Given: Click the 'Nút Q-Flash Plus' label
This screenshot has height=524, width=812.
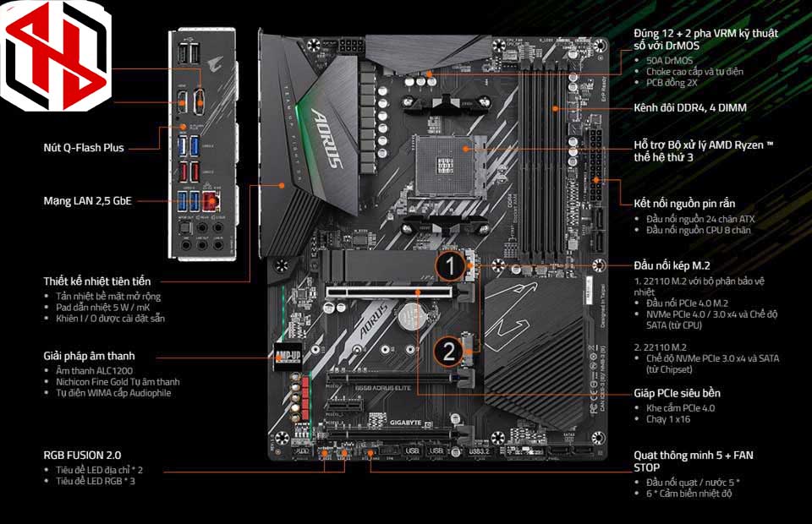Looking at the screenshot, I should pyautogui.click(x=84, y=148).
